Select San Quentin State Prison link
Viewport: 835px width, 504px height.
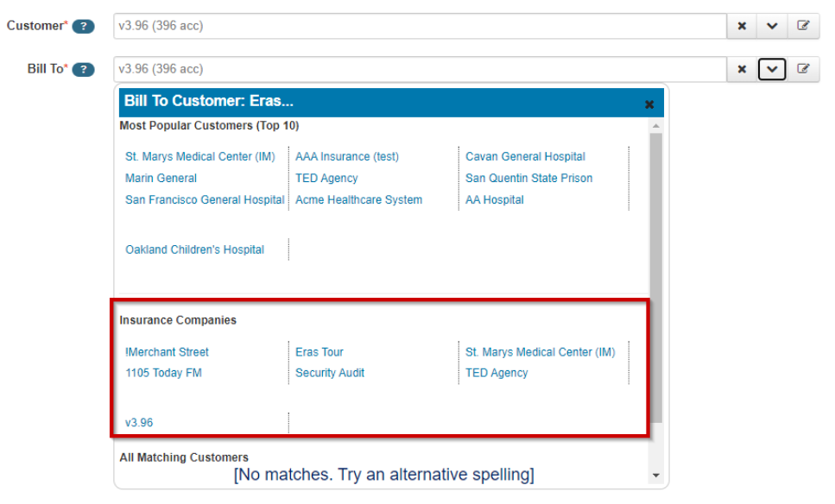point(528,178)
